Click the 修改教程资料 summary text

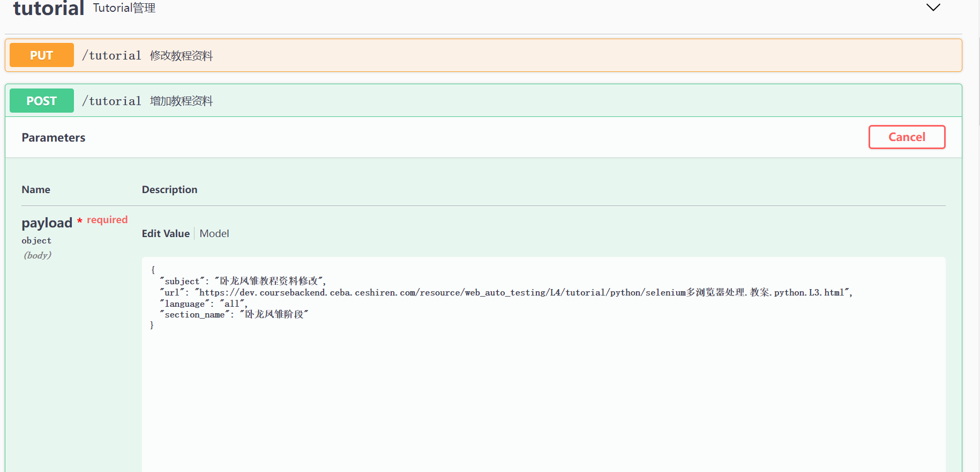tap(181, 56)
